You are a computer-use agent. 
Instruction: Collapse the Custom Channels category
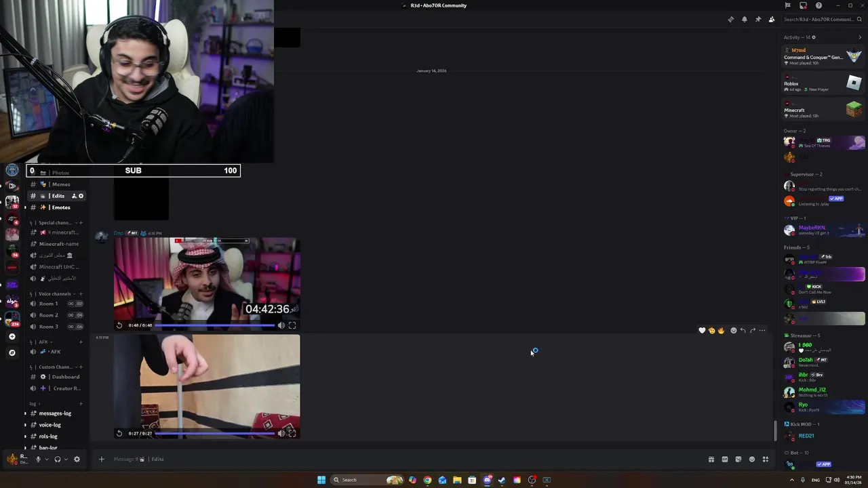tap(53, 367)
